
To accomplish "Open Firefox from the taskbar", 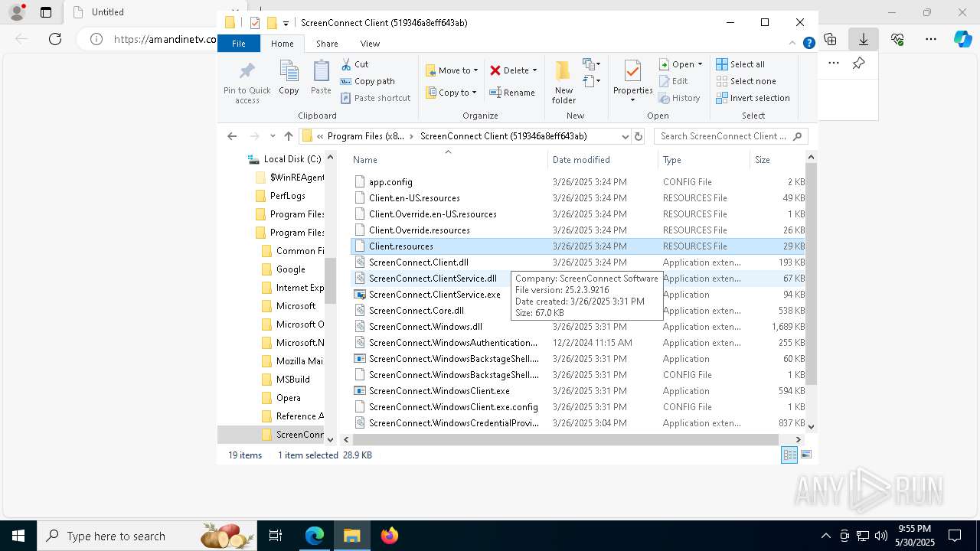I will (390, 536).
